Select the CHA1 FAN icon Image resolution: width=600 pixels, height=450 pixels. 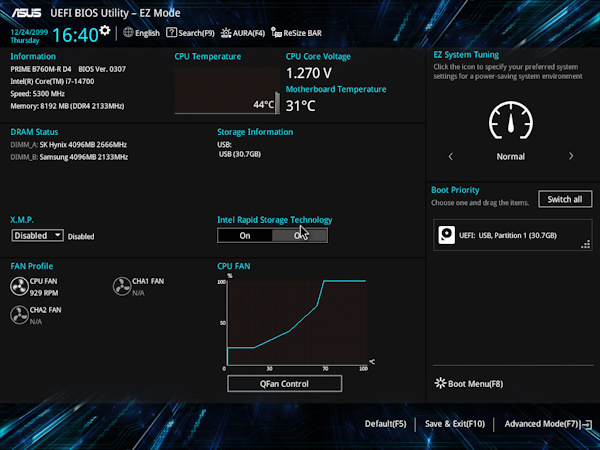(122, 288)
